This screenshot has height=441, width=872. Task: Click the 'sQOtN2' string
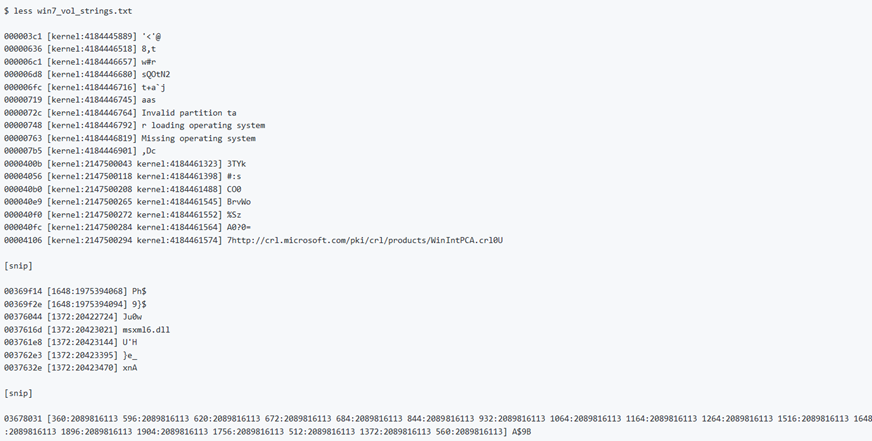156,75
